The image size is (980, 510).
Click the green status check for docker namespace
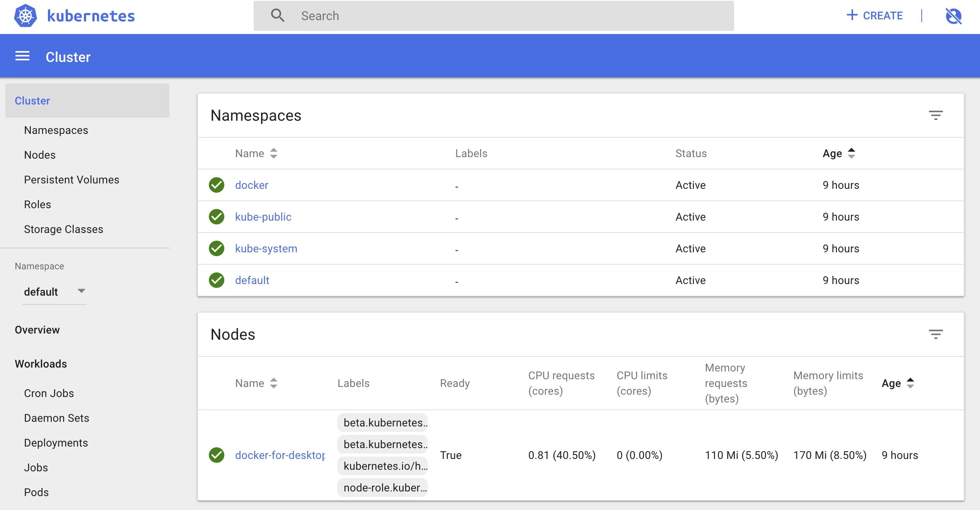click(x=217, y=185)
